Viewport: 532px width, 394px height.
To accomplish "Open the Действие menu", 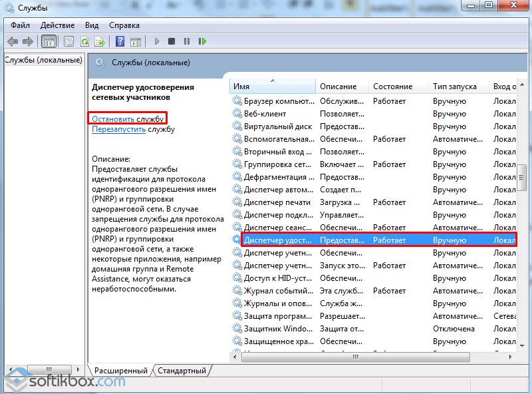I will [x=57, y=25].
